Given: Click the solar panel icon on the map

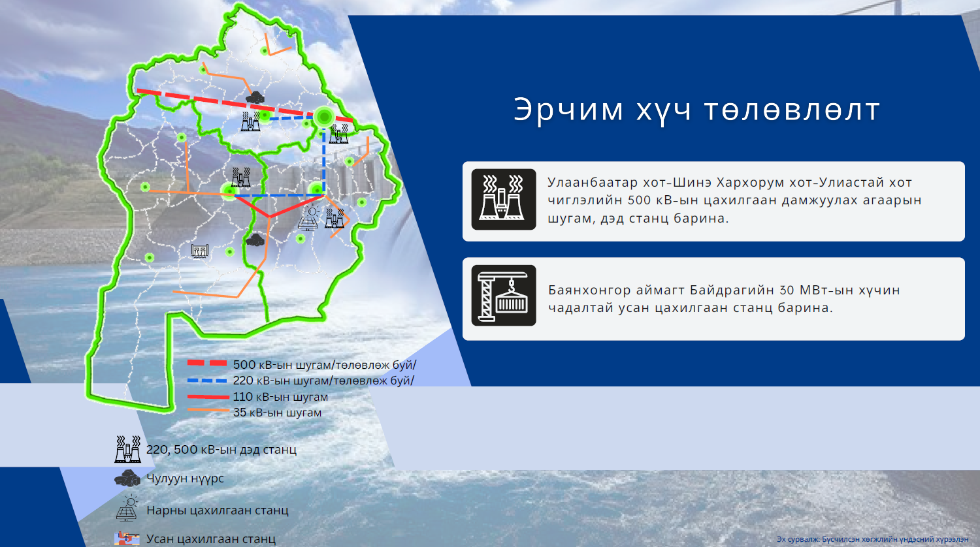Looking at the screenshot, I should pos(310,217).
